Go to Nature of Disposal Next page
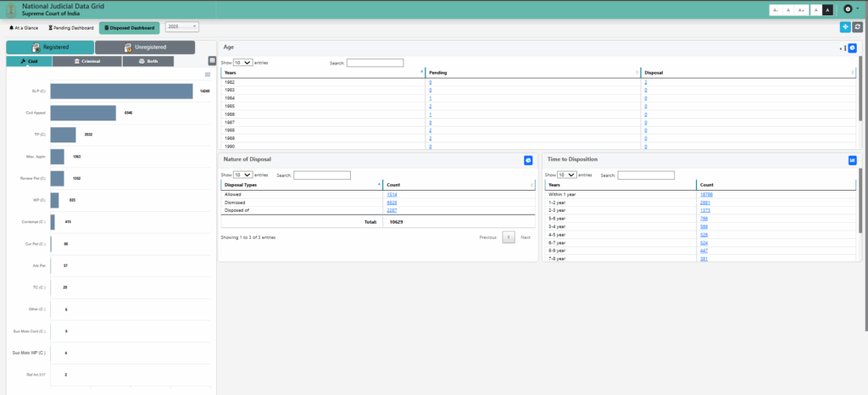The height and width of the screenshot is (395, 868). (x=526, y=237)
